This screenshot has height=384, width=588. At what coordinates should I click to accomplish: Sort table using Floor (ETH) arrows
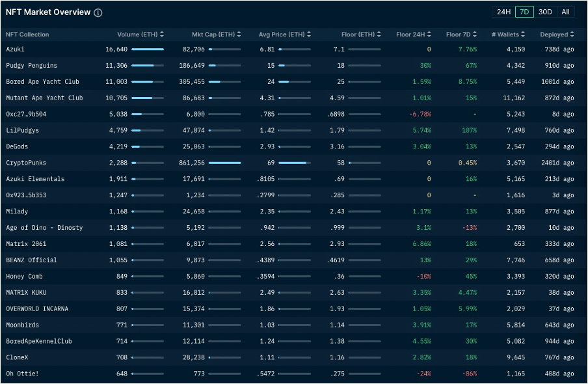point(379,34)
